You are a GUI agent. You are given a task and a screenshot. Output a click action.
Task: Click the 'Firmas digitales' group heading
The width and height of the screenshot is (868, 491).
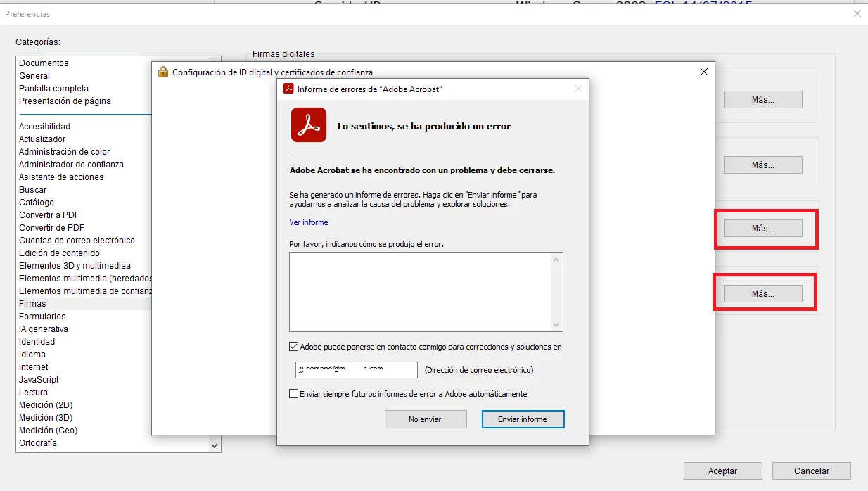[x=283, y=54]
